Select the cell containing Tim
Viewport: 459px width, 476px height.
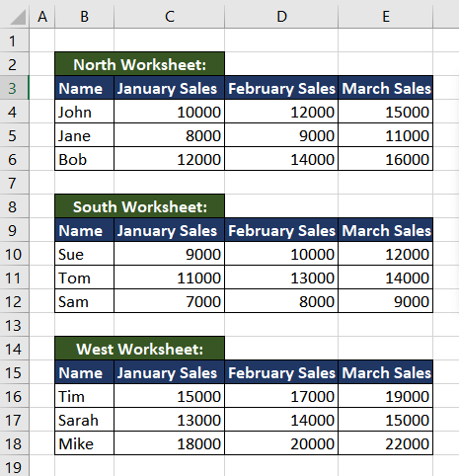(85, 396)
